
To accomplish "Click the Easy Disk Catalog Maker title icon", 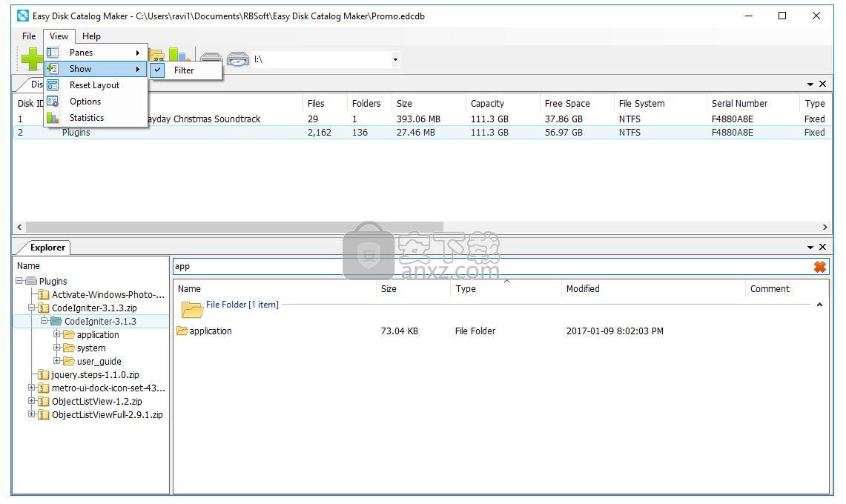I will point(23,16).
